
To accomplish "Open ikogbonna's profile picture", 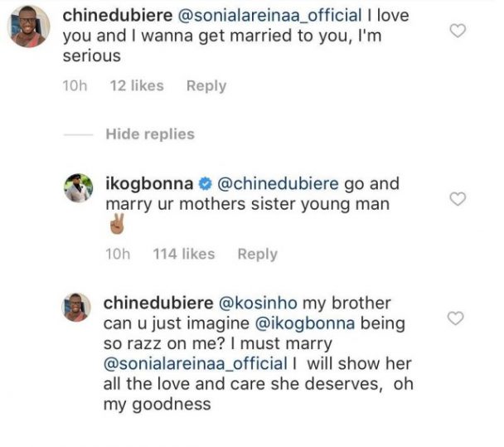I will click(79, 189).
